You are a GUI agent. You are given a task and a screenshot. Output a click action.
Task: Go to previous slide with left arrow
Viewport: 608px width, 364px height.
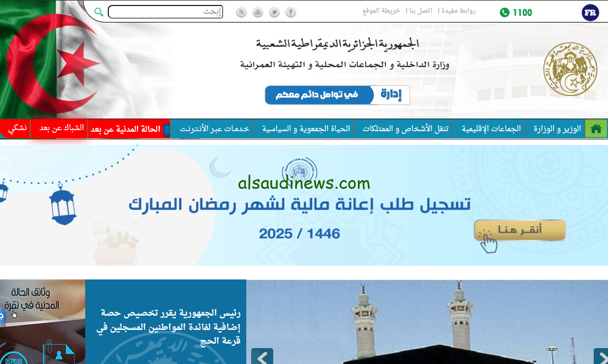tap(262, 356)
